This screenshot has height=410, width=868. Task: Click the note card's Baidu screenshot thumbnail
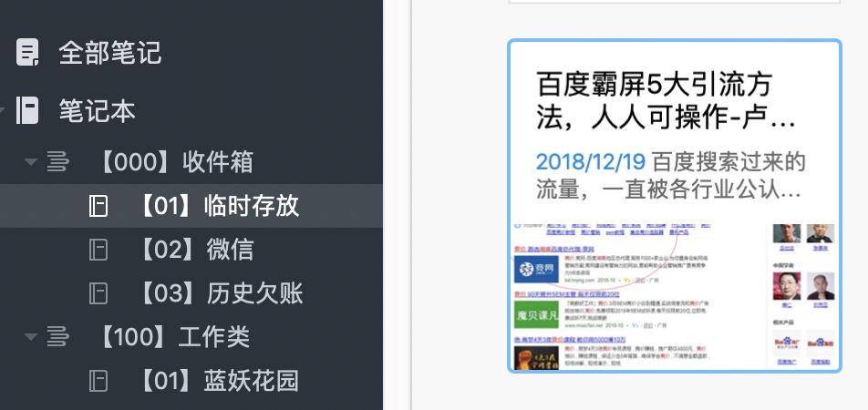[675, 296]
